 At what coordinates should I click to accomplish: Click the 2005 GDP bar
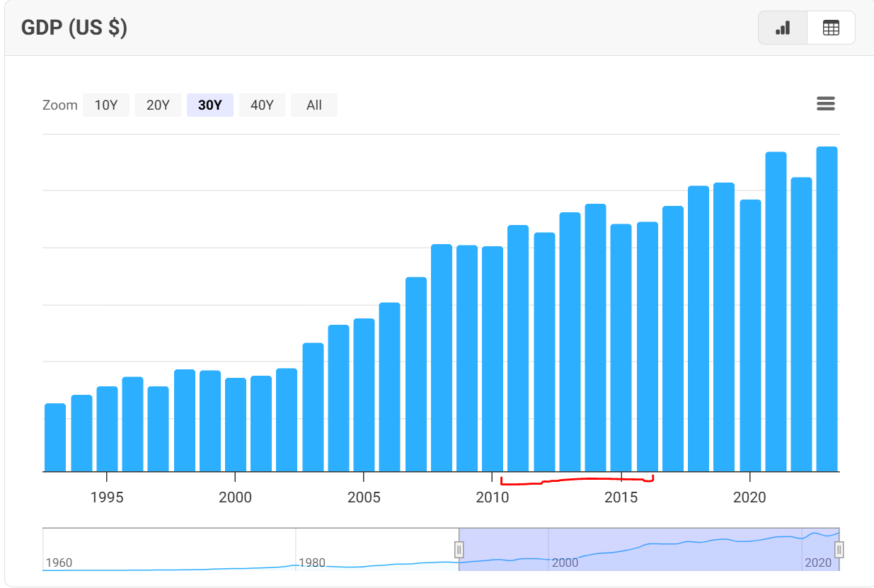[x=364, y=395]
